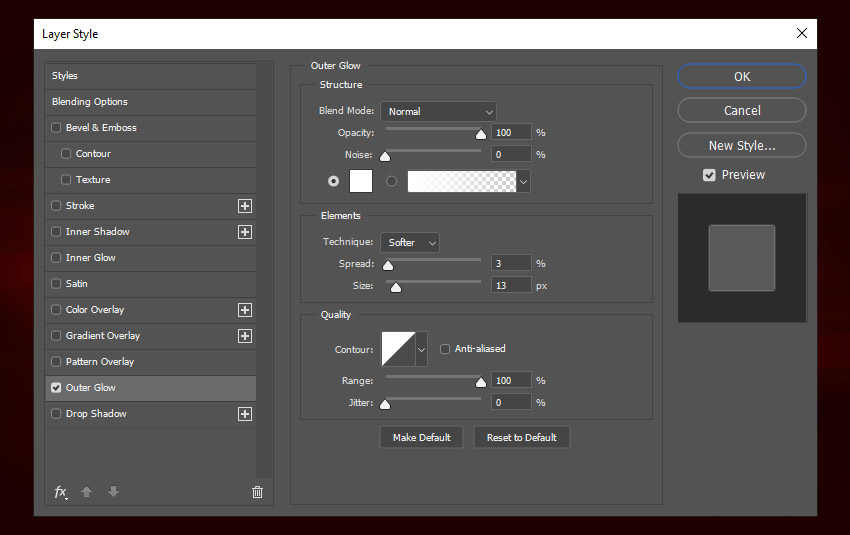Image resolution: width=850 pixels, height=535 pixels.
Task: Click the New Style... button
Action: click(741, 145)
